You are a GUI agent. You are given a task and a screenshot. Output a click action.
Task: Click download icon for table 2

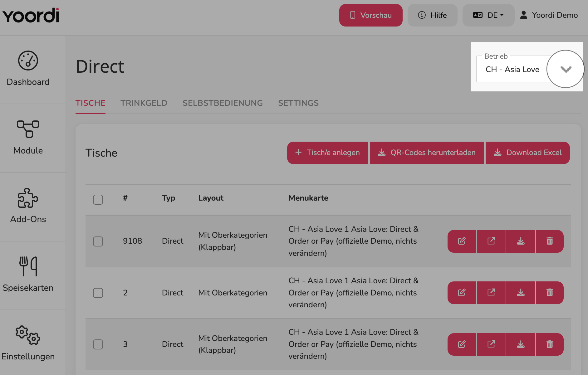point(521,293)
